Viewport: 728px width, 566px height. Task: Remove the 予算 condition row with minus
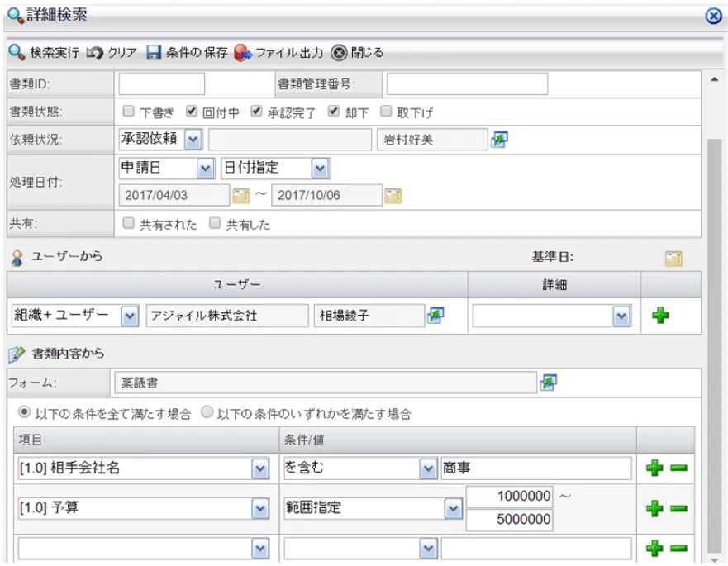(x=678, y=508)
